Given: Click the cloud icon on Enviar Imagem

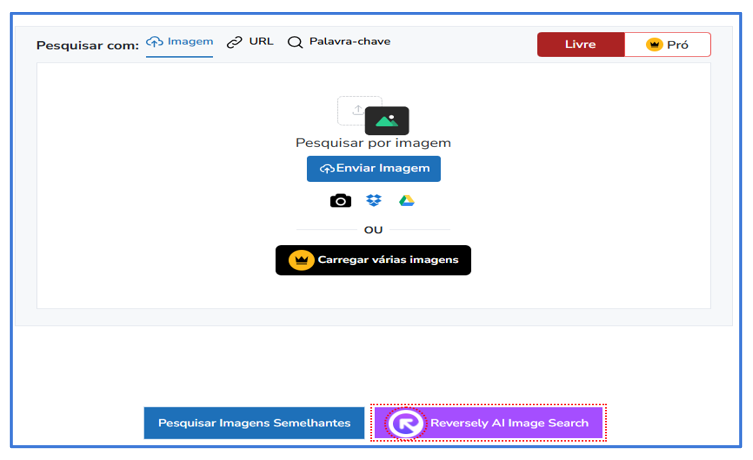Looking at the screenshot, I should point(326,169).
